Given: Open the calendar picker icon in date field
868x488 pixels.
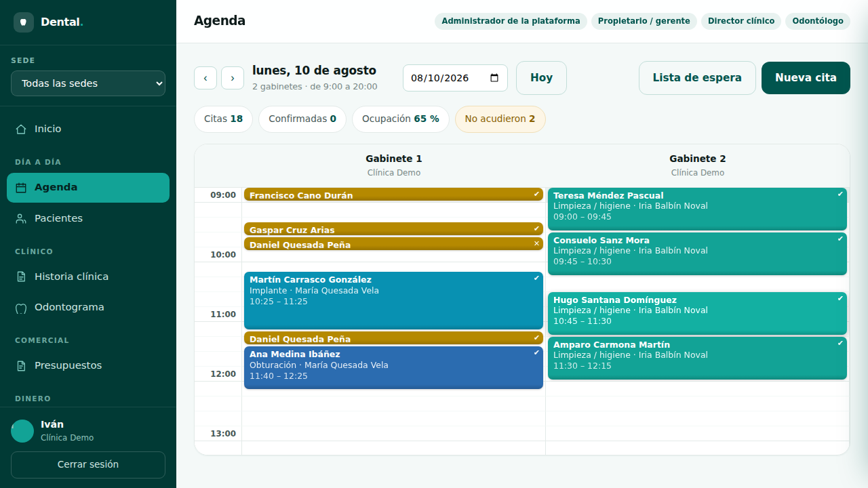Looking at the screenshot, I should (x=494, y=78).
